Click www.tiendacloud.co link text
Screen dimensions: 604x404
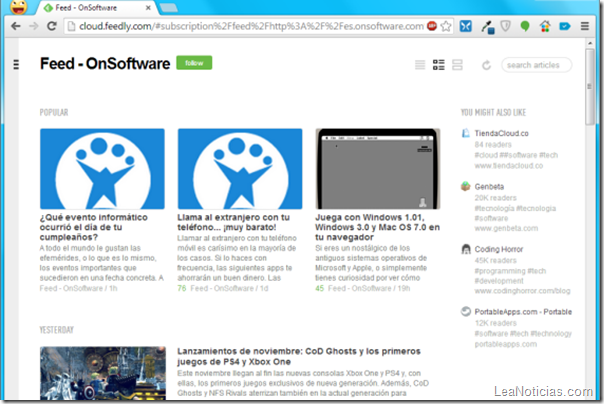[x=509, y=166]
